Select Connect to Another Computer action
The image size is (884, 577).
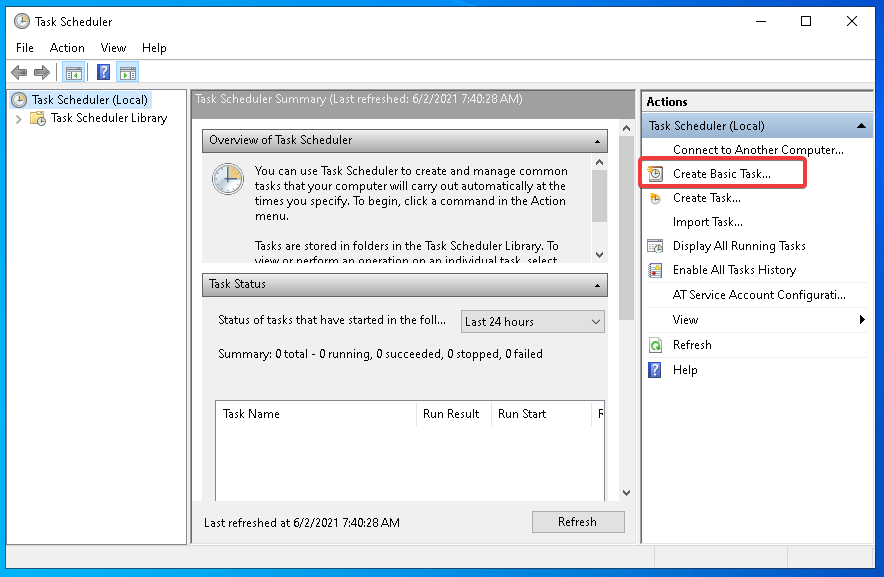tap(758, 150)
